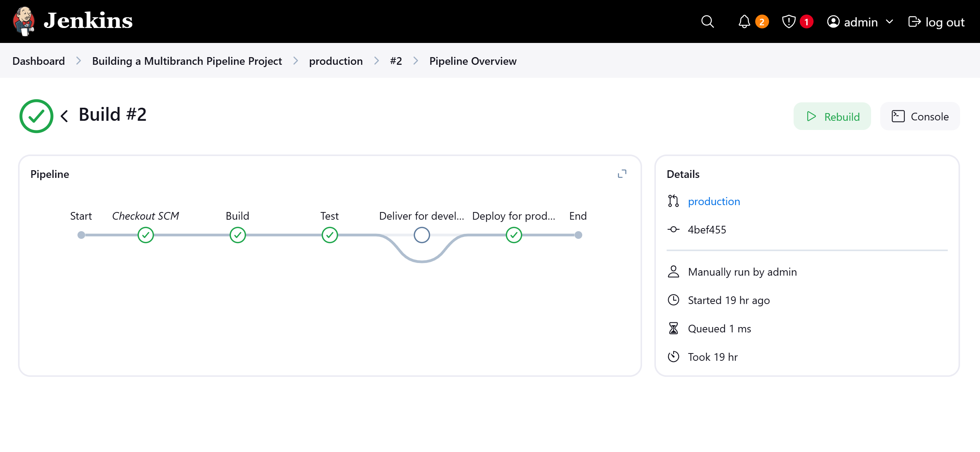980x452 pixels.
Task: Click the log out link
Action: point(936,22)
